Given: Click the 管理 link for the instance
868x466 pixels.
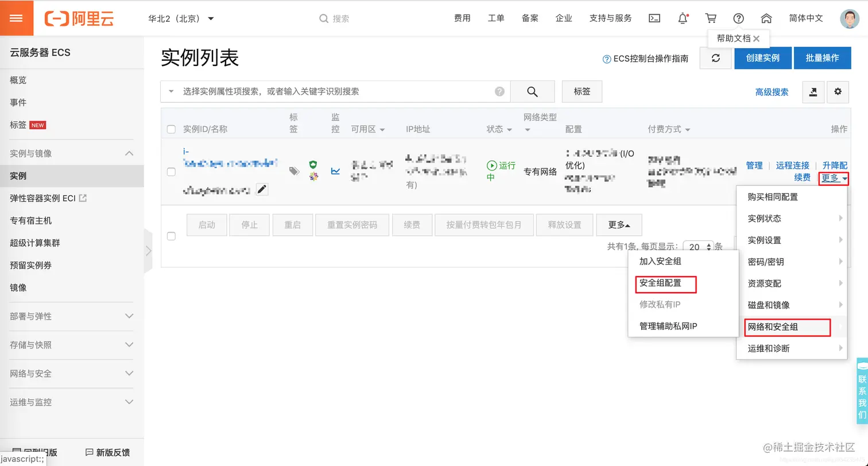Looking at the screenshot, I should pyautogui.click(x=754, y=165).
